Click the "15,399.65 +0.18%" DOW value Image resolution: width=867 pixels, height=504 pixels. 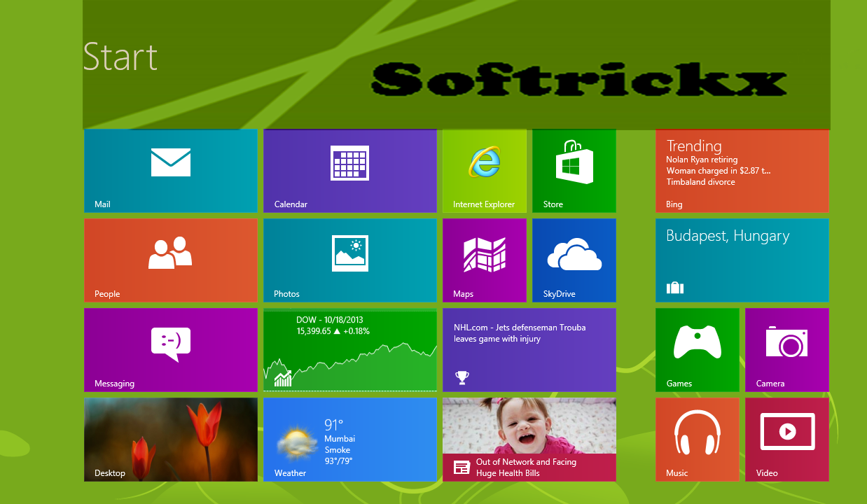click(x=333, y=331)
